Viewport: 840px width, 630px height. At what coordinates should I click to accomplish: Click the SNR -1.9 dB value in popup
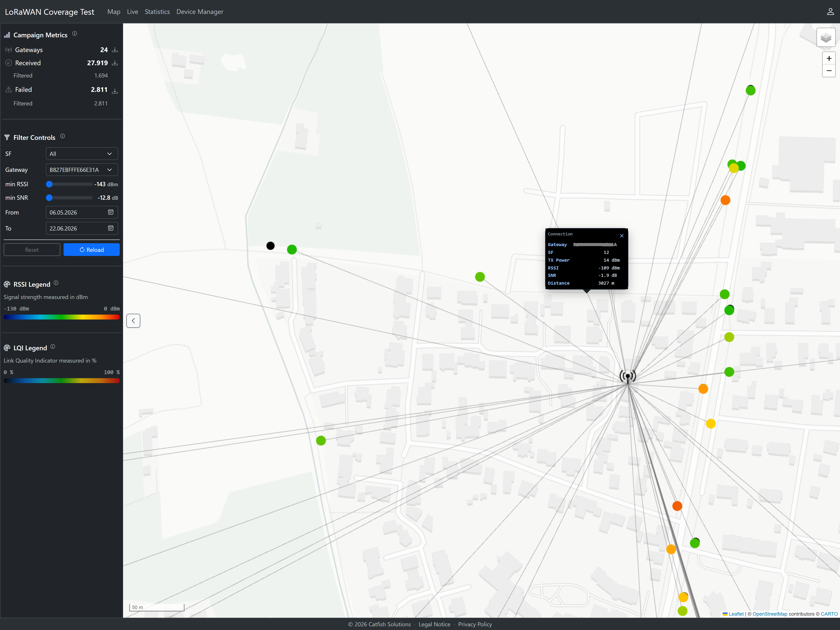pos(608,275)
